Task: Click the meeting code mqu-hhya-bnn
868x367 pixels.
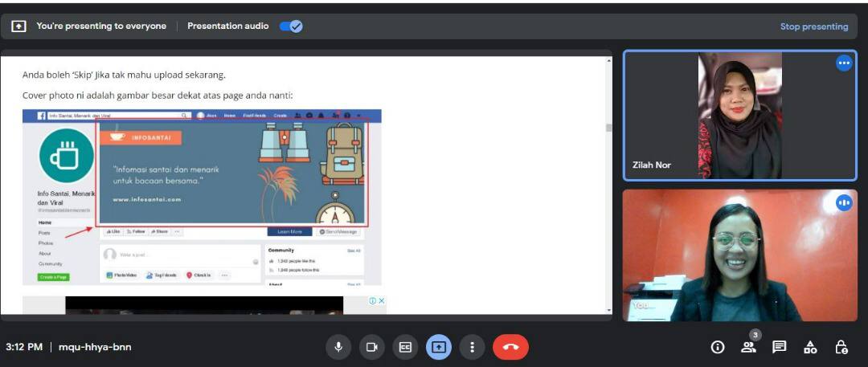Action: (95, 347)
